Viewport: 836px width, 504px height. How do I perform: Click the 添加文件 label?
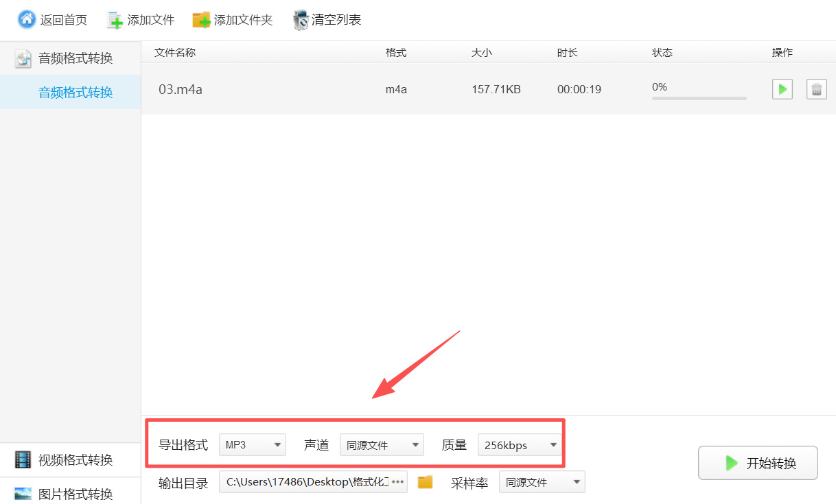151,20
